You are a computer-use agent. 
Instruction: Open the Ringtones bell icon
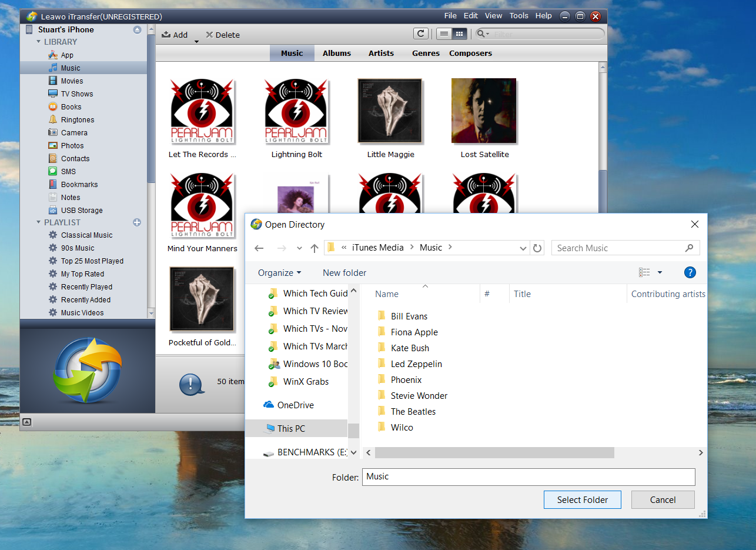point(52,119)
